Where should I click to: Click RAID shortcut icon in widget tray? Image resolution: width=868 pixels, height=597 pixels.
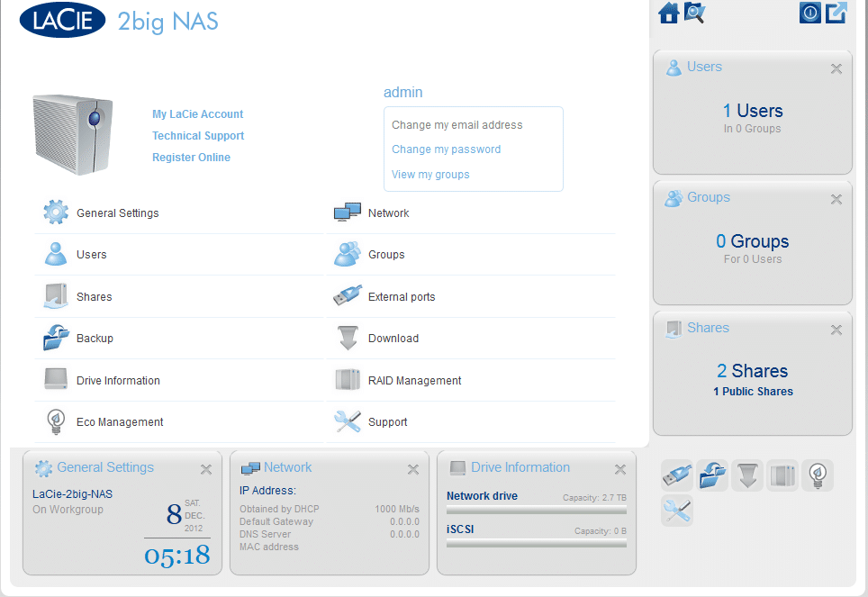click(x=782, y=475)
